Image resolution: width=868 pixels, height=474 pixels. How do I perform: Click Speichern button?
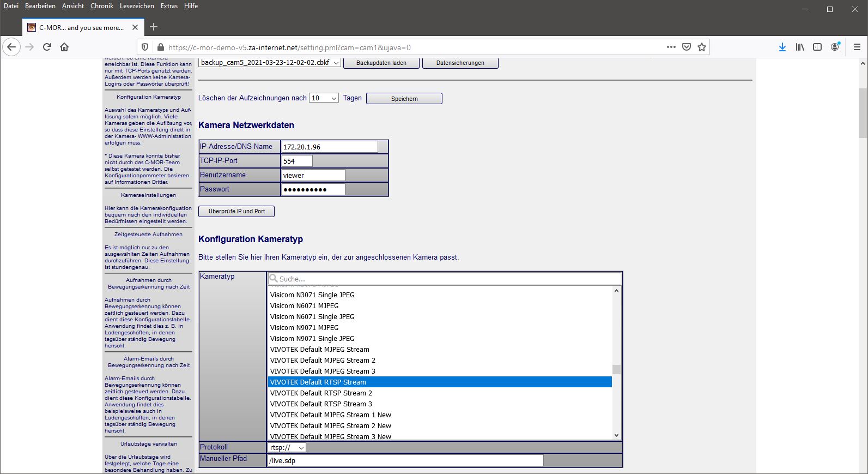coord(404,99)
